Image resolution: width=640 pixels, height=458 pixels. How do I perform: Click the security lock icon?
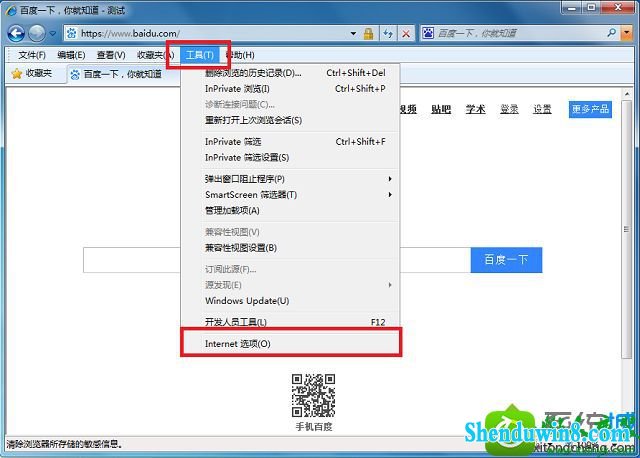tap(369, 33)
